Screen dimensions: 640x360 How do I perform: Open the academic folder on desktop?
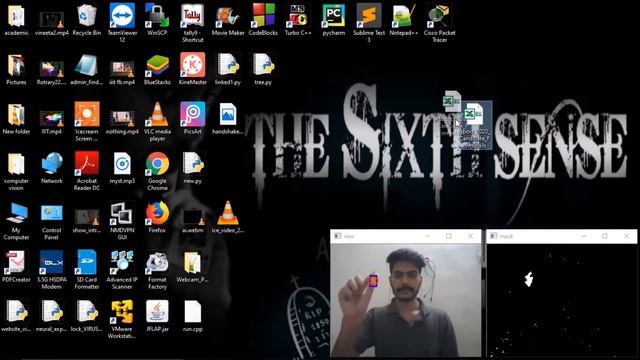click(x=16, y=20)
